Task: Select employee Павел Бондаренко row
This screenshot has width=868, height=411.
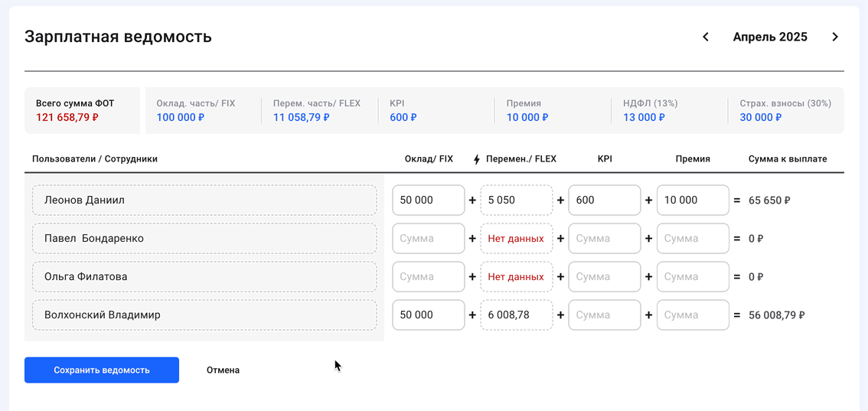Action: tap(204, 238)
